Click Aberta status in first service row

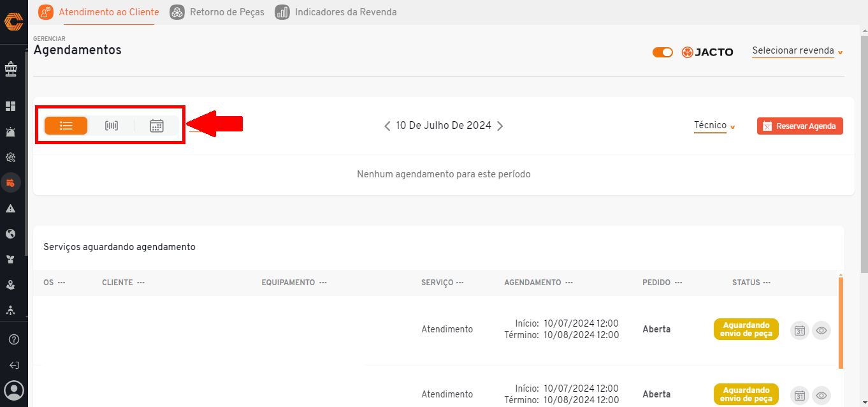(x=656, y=329)
